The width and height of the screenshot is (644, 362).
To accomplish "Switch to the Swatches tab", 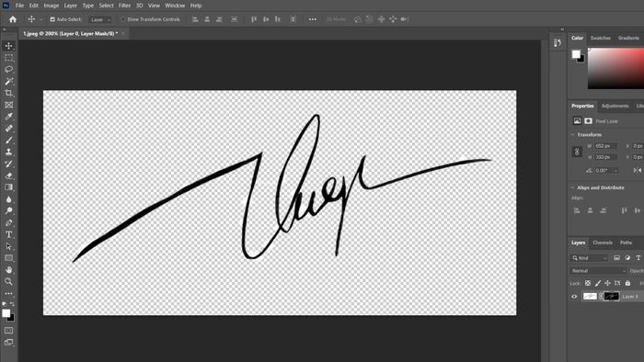I will pos(601,38).
